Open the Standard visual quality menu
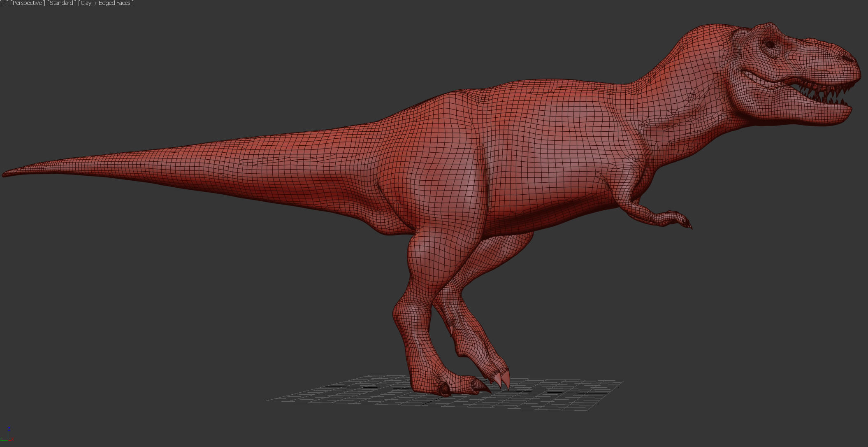 pyautogui.click(x=62, y=3)
